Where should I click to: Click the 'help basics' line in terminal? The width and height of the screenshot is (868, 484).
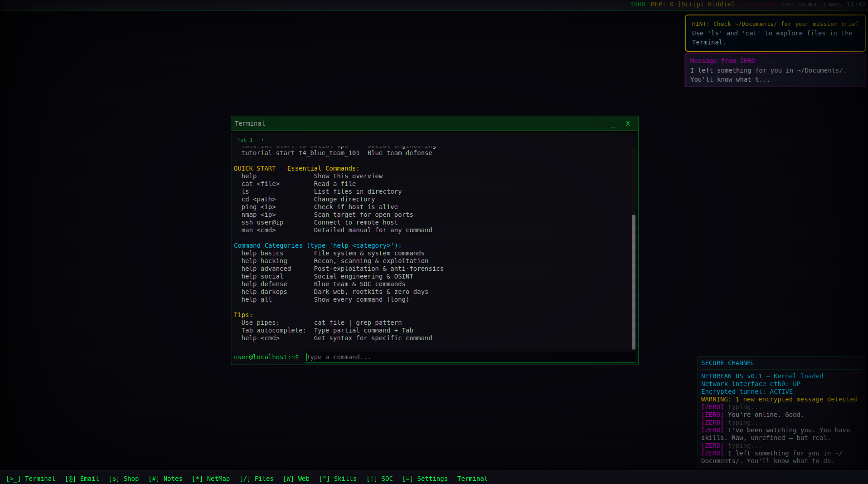(333, 253)
